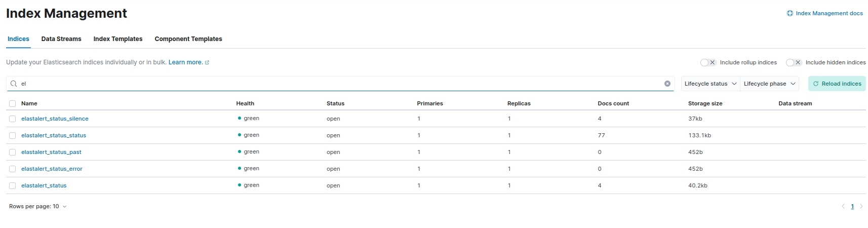Expand the Lifecycle phase filter
Viewport: 868px width, 228px height.
click(769, 84)
